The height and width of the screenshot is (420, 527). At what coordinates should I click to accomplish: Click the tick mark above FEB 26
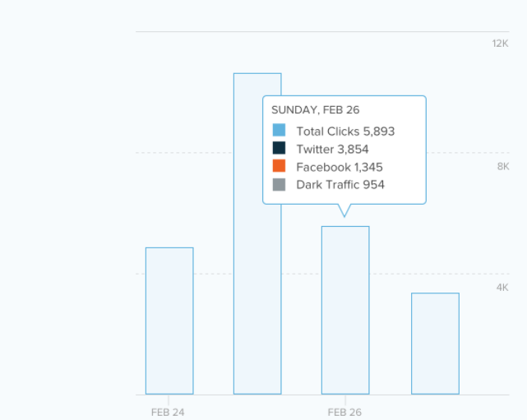[x=345, y=399]
